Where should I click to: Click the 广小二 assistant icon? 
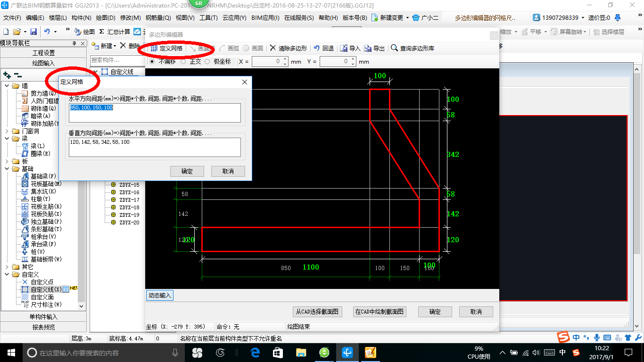415,17
